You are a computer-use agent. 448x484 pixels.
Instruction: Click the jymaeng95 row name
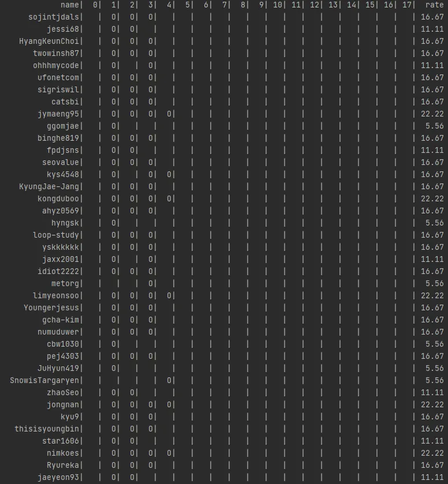pyautogui.click(x=58, y=114)
